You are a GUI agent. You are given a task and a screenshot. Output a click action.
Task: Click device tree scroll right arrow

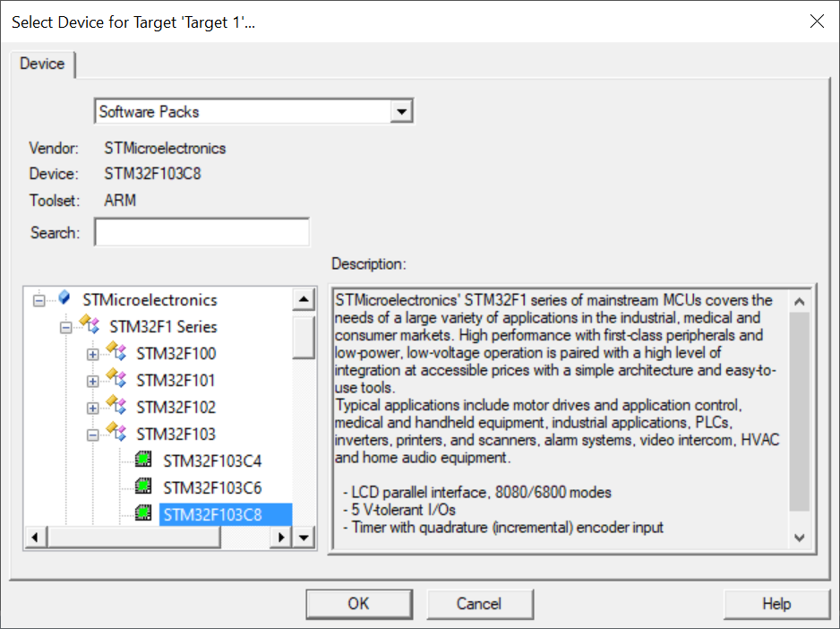(281, 538)
